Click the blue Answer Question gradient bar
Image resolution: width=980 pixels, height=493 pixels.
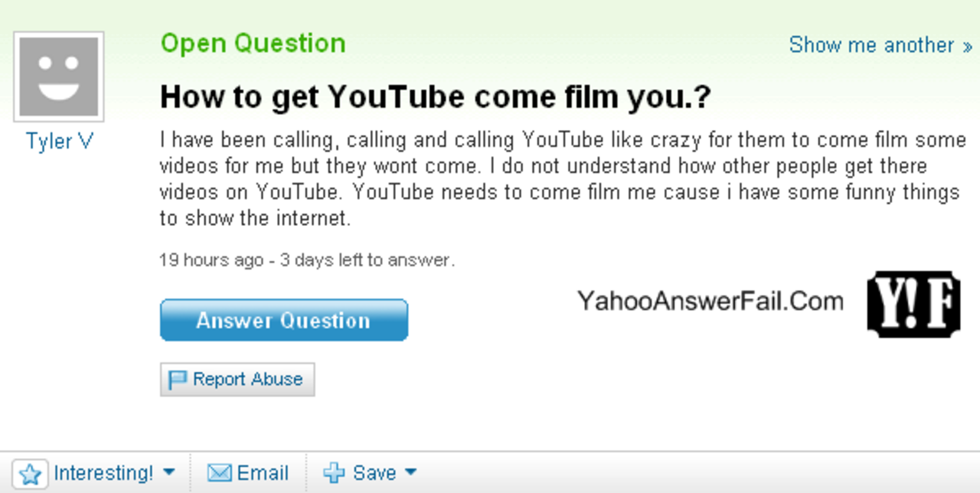click(x=283, y=319)
